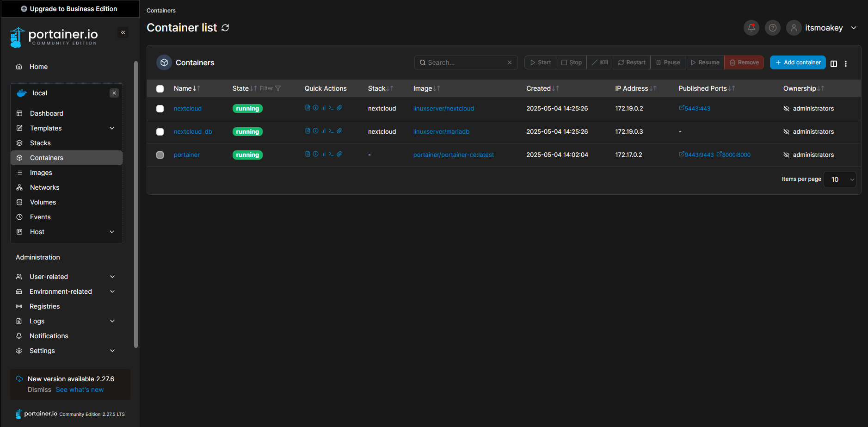868x427 pixels.
Task: Open logs quick action for nextcloud_db container
Action: pyautogui.click(x=308, y=131)
